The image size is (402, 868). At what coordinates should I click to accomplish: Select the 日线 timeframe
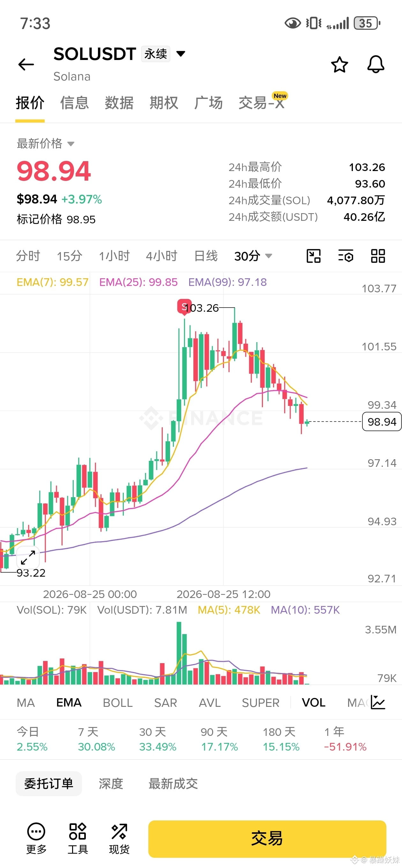click(x=206, y=256)
